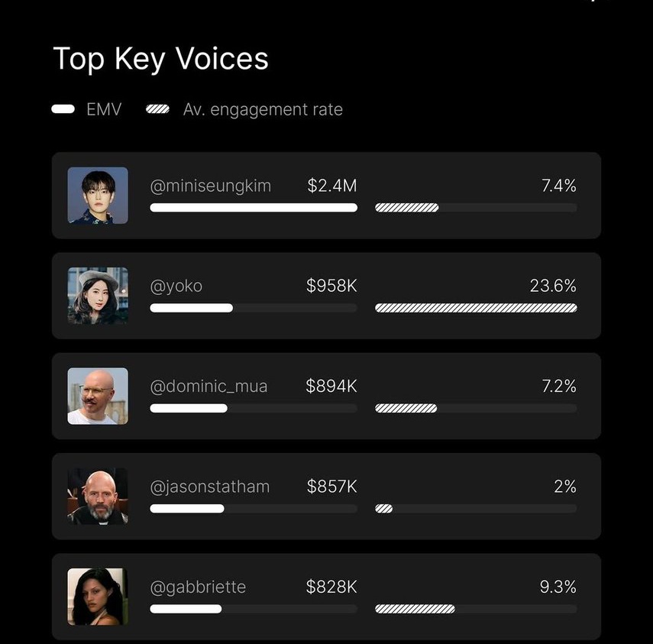Click the Av. engagement rate legend label
Viewport: 653px width, 644px height.
263,109
